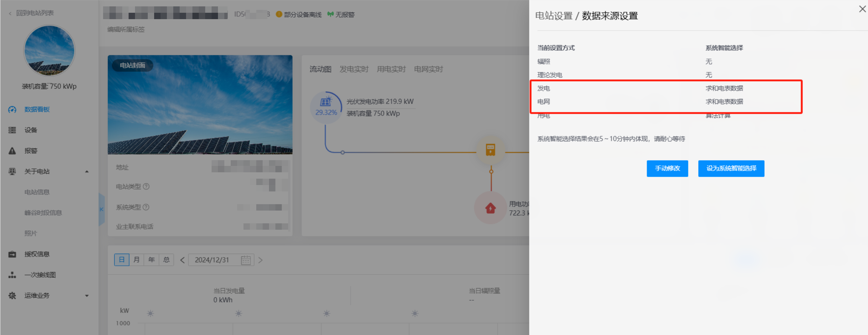868x335 pixels.
Task: Close the 数据来源设置 panel
Action: 862,9
